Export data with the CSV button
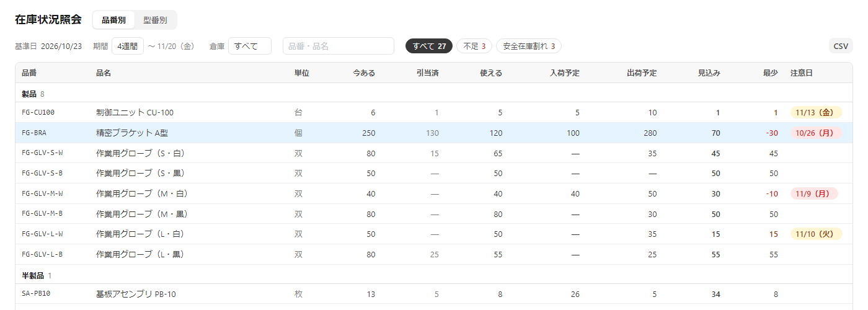The width and height of the screenshot is (868, 310). (x=841, y=46)
